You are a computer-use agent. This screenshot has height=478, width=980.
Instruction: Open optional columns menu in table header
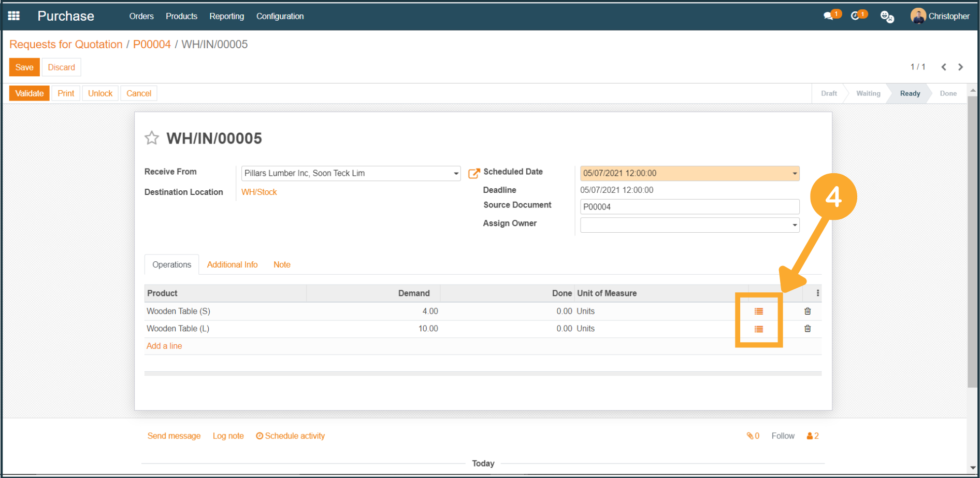[x=817, y=293]
